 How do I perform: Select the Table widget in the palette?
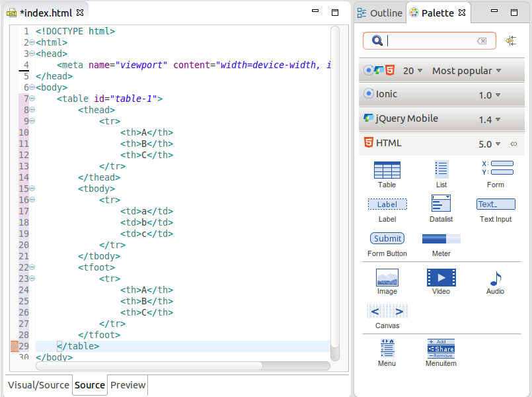click(387, 170)
